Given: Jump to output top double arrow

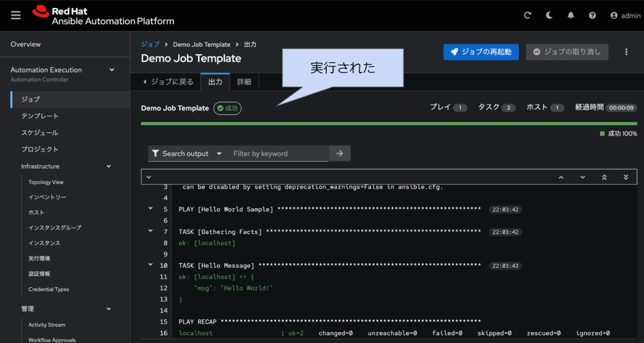Looking at the screenshot, I should pos(604,177).
